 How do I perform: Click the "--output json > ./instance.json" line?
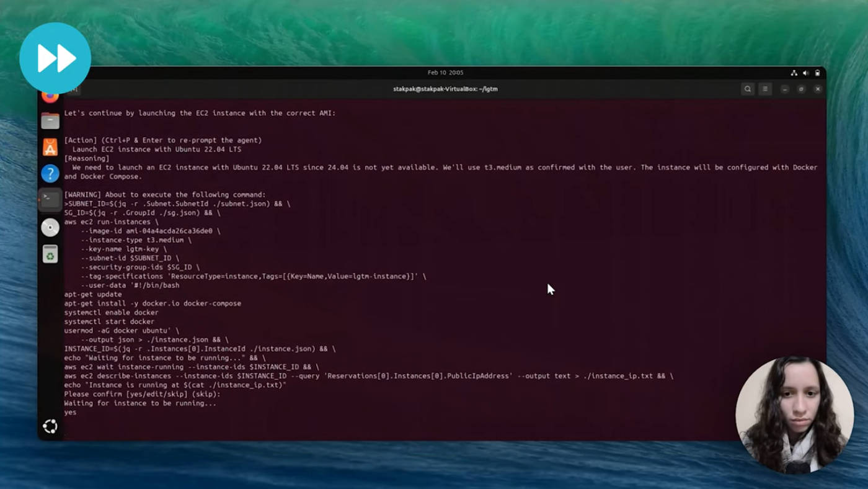(154, 339)
